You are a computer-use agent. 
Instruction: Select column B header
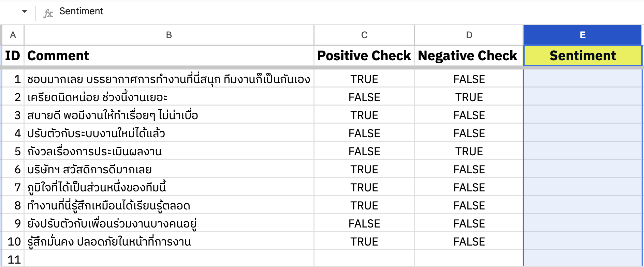(169, 35)
